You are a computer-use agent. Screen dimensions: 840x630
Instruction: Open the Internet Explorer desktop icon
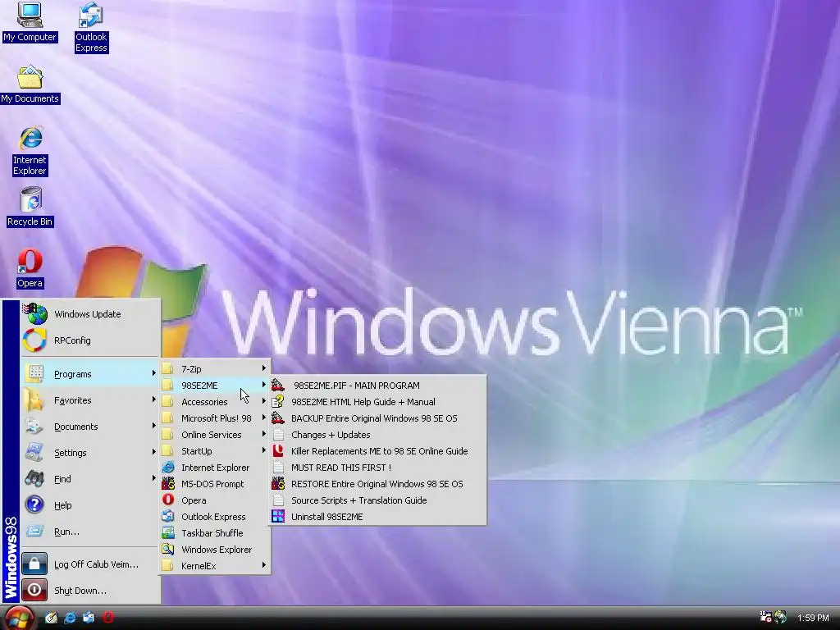(x=30, y=151)
